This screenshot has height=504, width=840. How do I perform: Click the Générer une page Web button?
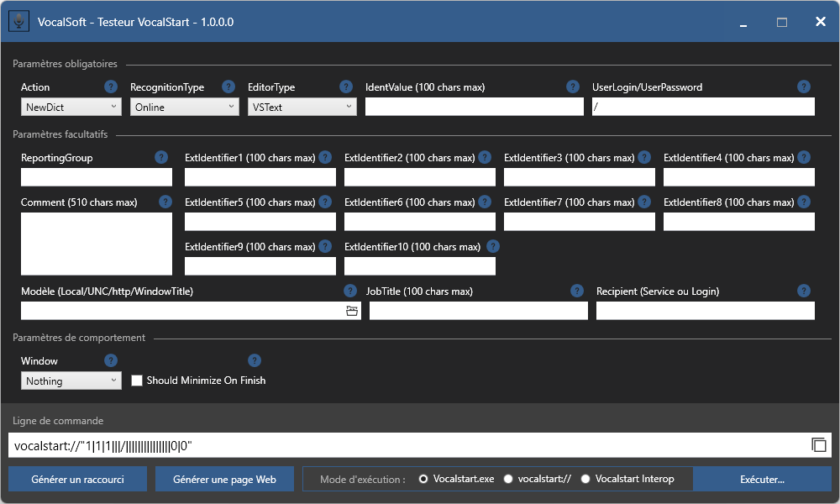[x=224, y=480]
